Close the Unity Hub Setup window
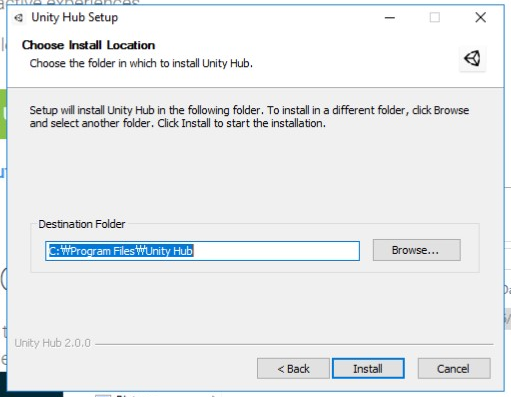Image resolution: width=511 pixels, height=397 pixels. 480,17
